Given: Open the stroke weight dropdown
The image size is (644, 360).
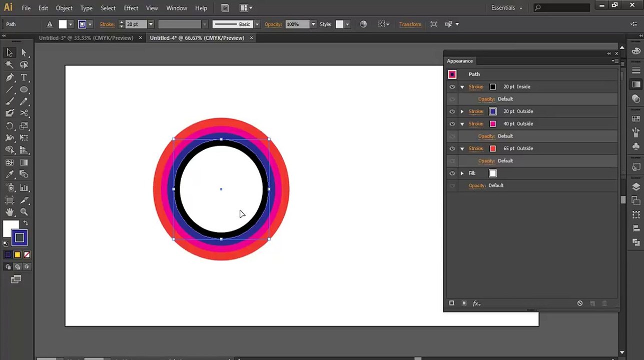Looking at the screenshot, I should tap(151, 24).
